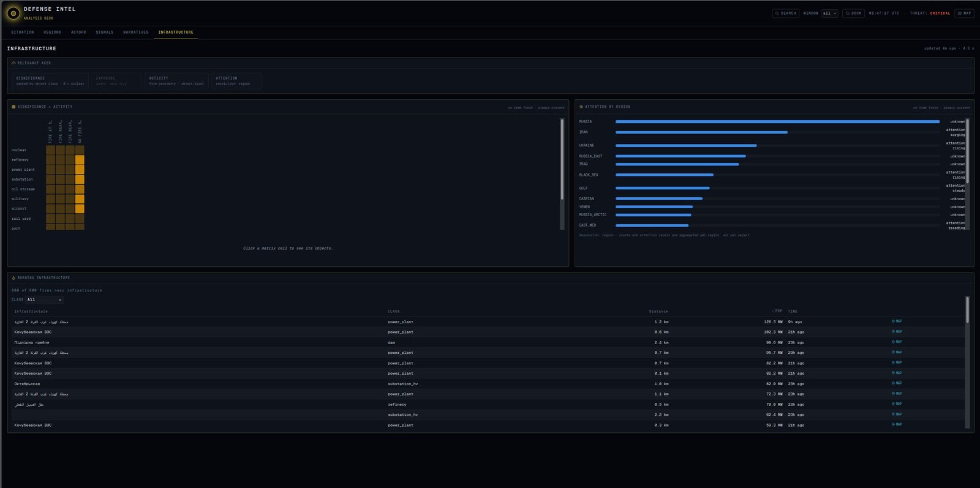Click the GULF region label
The image size is (980, 488).
(x=583, y=189)
